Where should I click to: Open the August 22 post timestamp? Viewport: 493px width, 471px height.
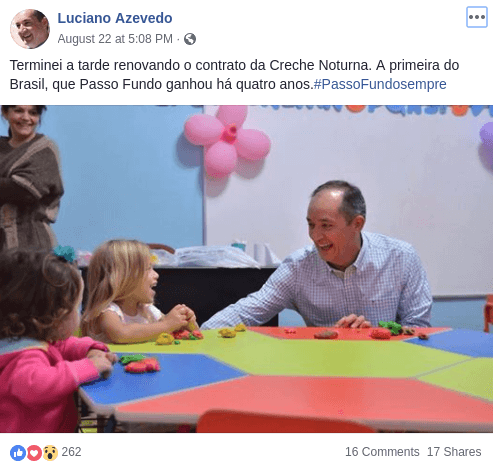click(115, 39)
